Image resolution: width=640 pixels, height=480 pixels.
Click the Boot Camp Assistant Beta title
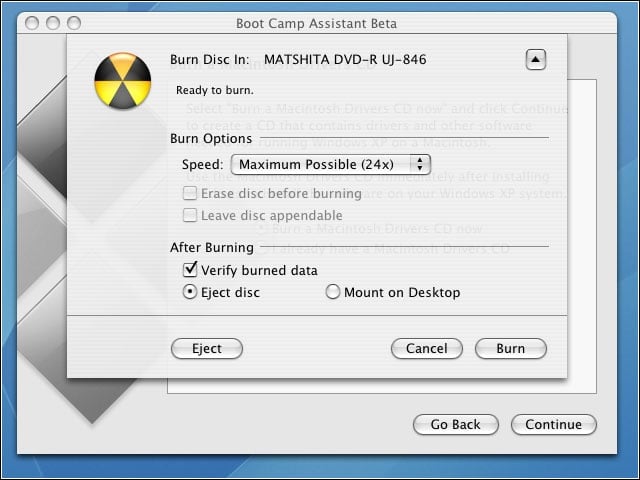(316, 24)
